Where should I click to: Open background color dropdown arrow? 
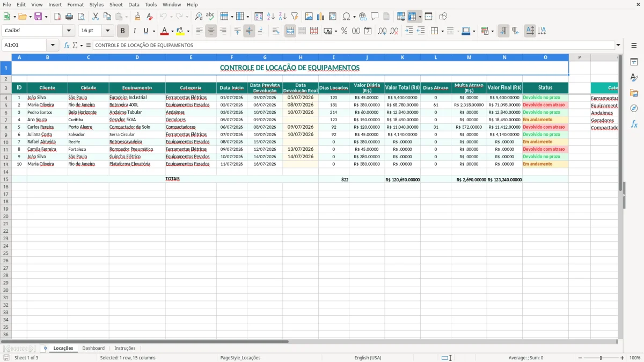click(188, 31)
